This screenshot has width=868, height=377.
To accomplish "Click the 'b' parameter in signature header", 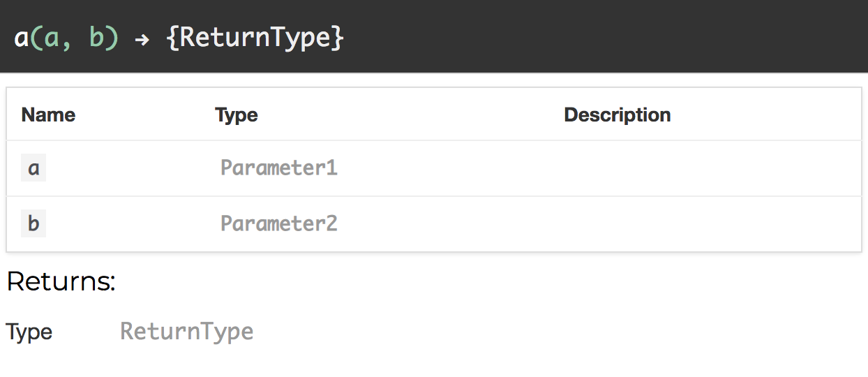I will point(97,38).
